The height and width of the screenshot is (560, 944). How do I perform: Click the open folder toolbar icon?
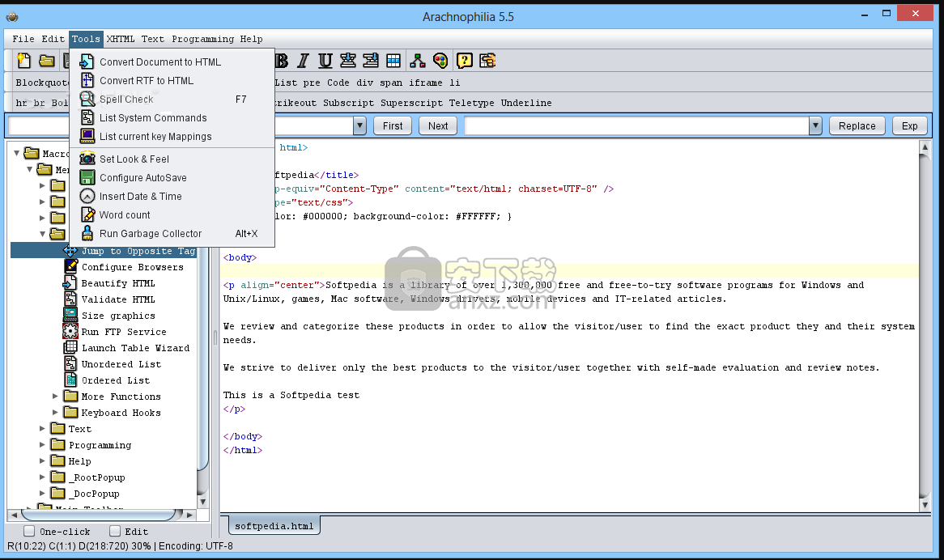[47, 61]
